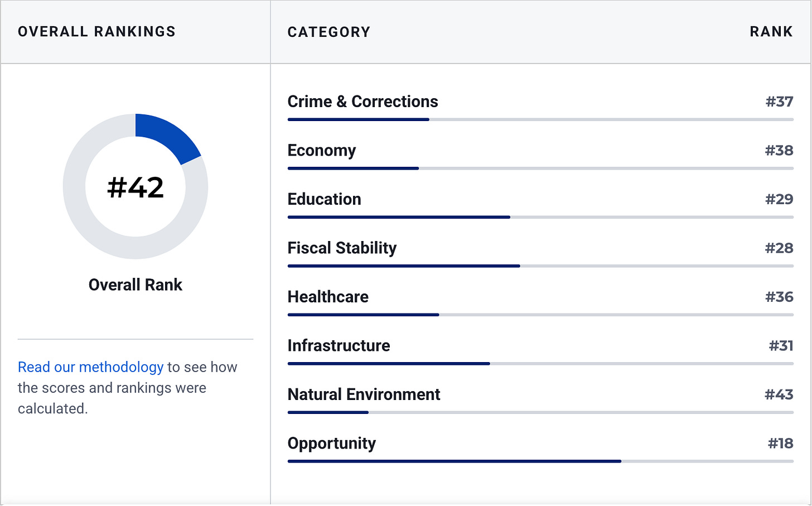Click the Natural Environment progress bar
812x506 pixels.
coord(540,412)
